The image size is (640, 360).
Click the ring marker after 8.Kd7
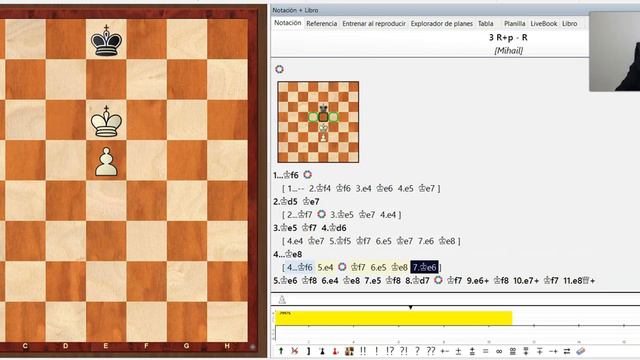(438, 280)
